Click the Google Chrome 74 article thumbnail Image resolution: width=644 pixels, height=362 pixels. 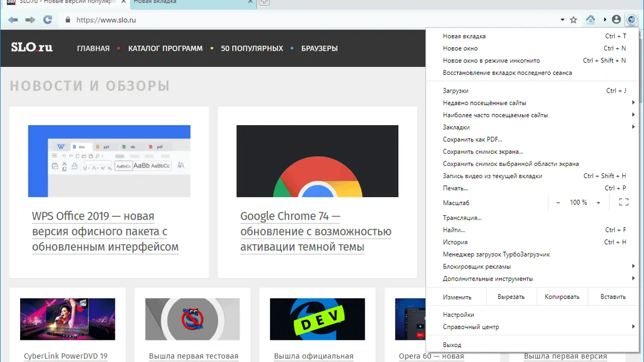tap(317, 161)
